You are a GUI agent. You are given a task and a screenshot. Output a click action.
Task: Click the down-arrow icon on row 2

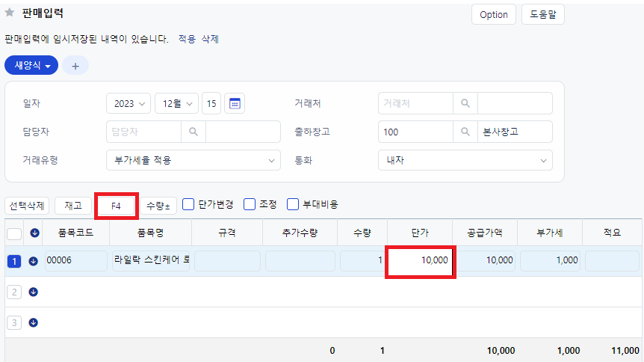[34, 292]
